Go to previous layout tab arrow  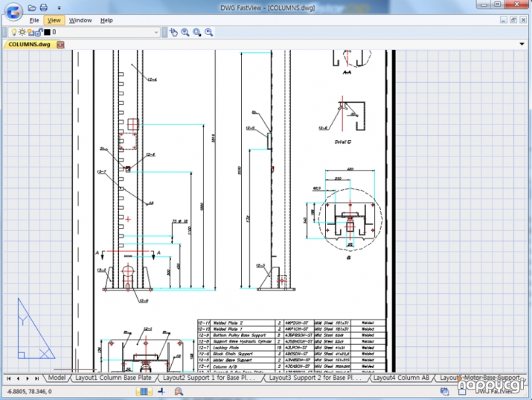18,378
